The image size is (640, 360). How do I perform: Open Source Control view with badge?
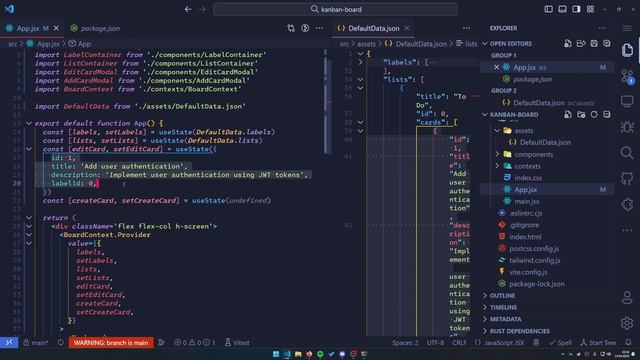point(627,76)
